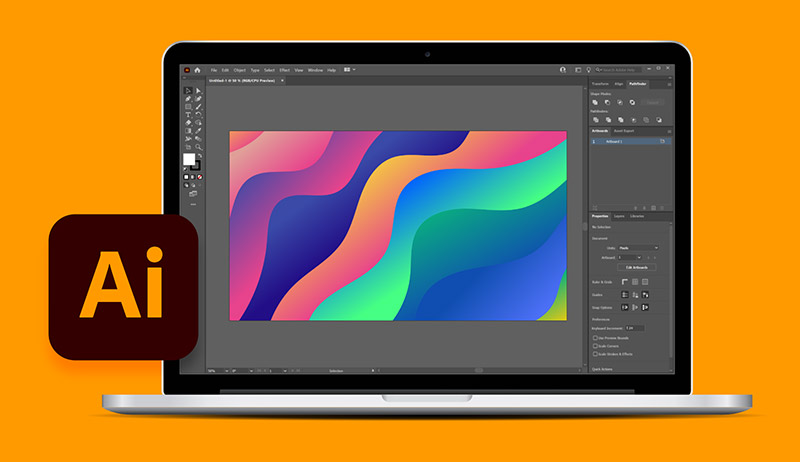Image resolution: width=800 pixels, height=462 pixels.
Task: Click the Artboard 1 orientation icon
Action: (662, 141)
